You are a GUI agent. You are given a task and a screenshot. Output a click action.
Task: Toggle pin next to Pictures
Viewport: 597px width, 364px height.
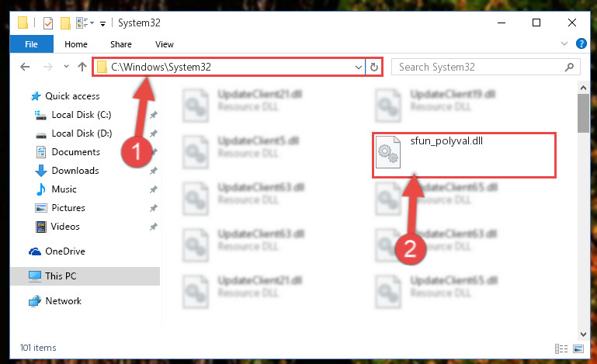click(x=154, y=208)
